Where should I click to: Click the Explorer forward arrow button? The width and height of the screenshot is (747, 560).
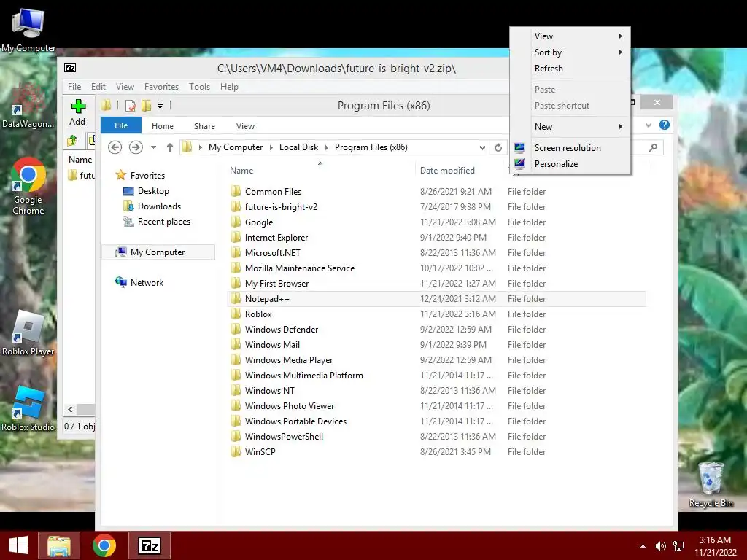click(136, 147)
